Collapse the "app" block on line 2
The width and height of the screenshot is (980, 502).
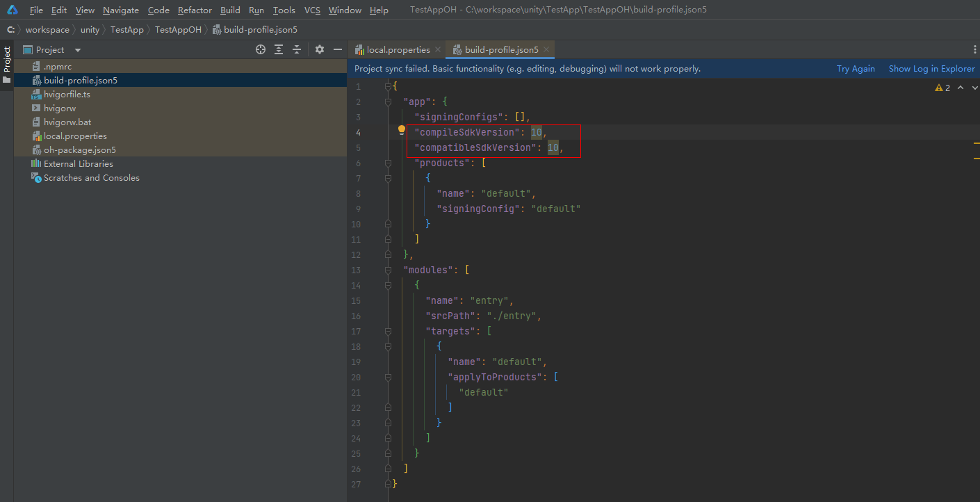388,102
